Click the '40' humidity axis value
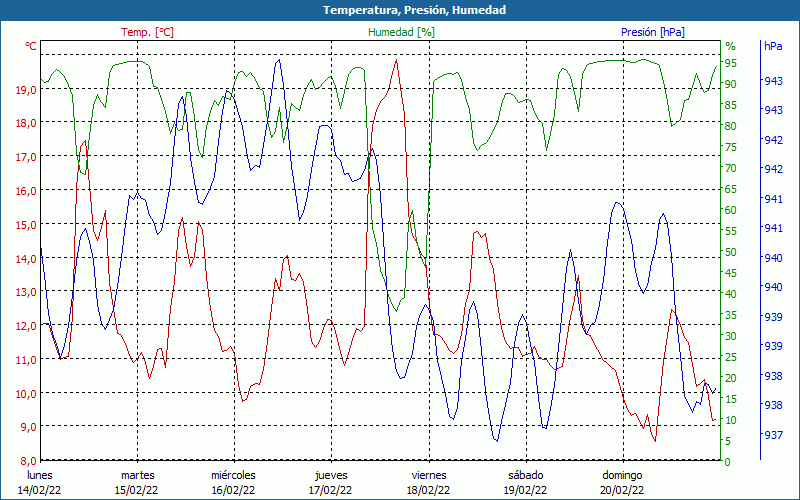 pyautogui.click(x=730, y=294)
